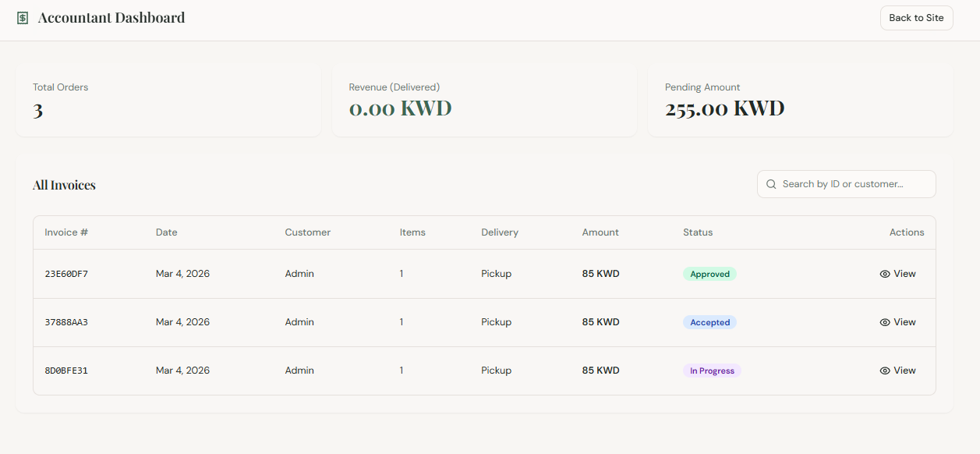
Task: Click the eye icon for invoice 37888AA3
Action: 885,322
